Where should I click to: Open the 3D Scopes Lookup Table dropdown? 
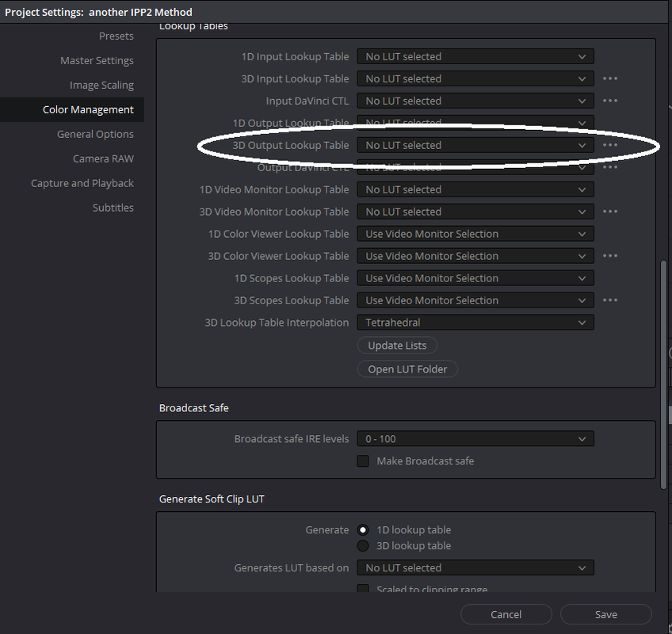475,300
